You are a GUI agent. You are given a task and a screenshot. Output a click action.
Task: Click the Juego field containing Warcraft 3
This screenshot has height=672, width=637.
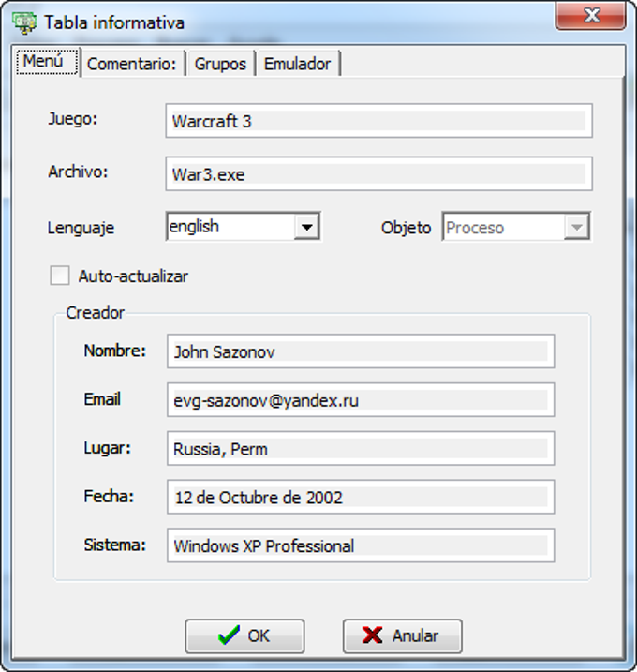[379, 121]
